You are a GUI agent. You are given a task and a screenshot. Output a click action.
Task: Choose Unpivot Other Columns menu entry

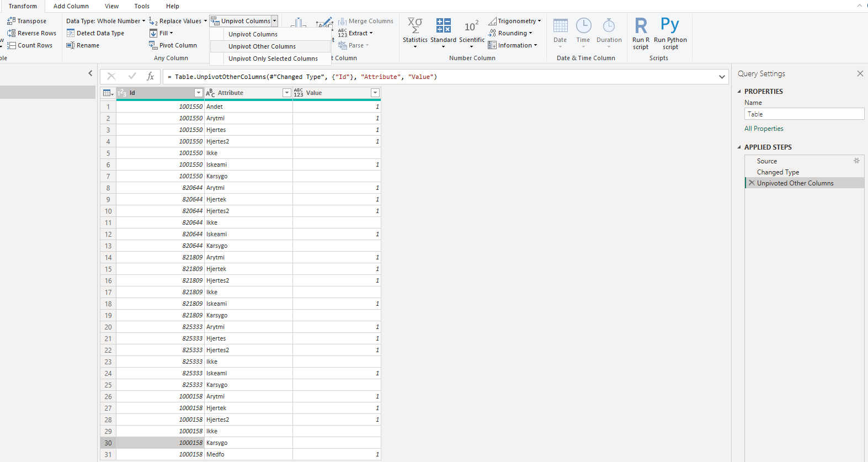coord(270,46)
